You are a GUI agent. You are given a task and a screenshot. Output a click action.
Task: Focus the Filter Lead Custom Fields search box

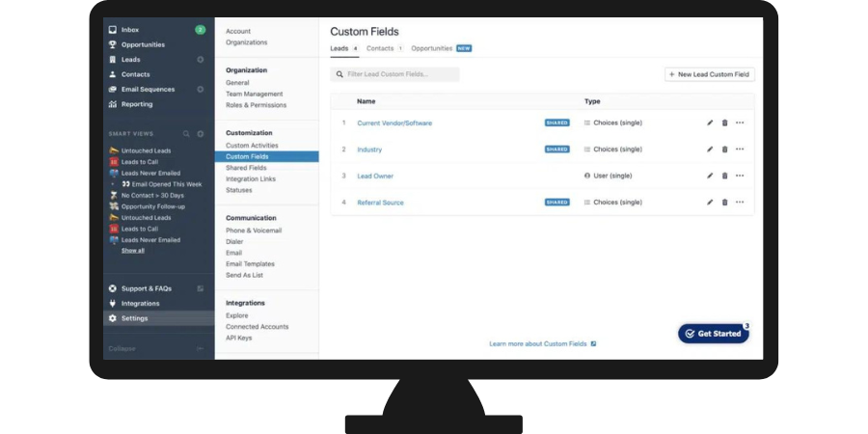(x=395, y=74)
